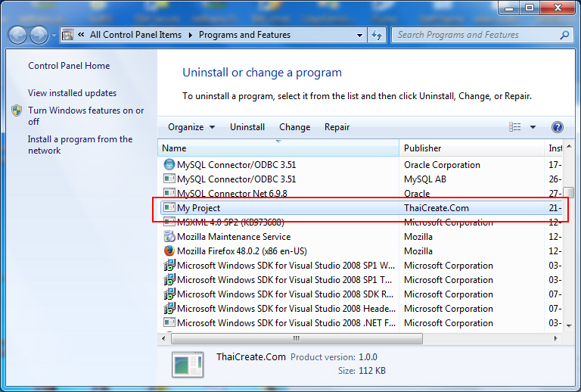Click the Search Programs and Features field
Viewport: 581px width, 392px height.
[x=482, y=36]
